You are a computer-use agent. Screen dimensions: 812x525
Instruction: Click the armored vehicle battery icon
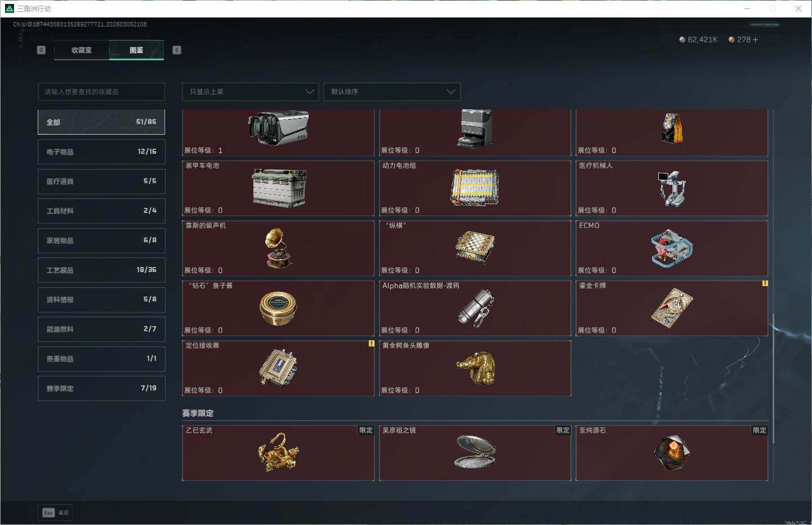(x=278, y=188)
